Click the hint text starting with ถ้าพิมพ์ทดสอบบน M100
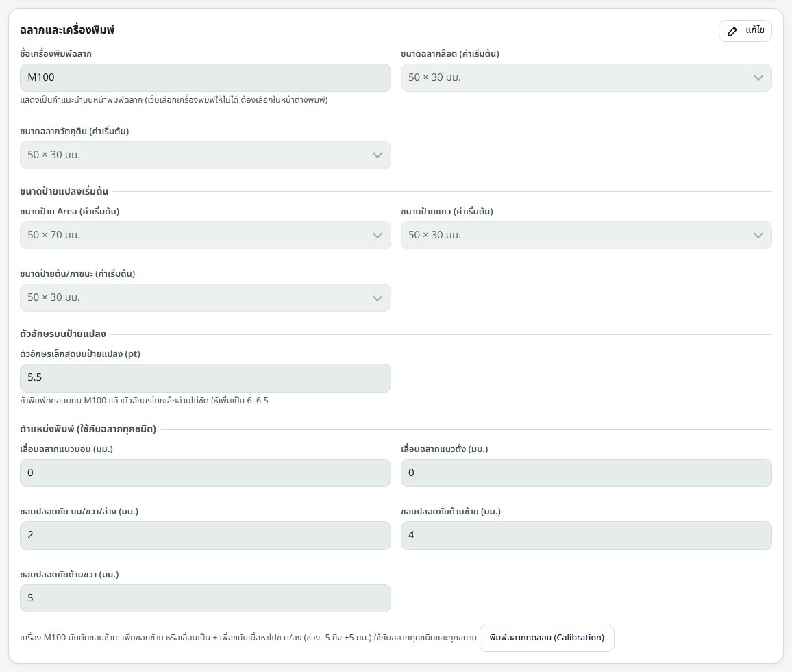 pos(144,401)
